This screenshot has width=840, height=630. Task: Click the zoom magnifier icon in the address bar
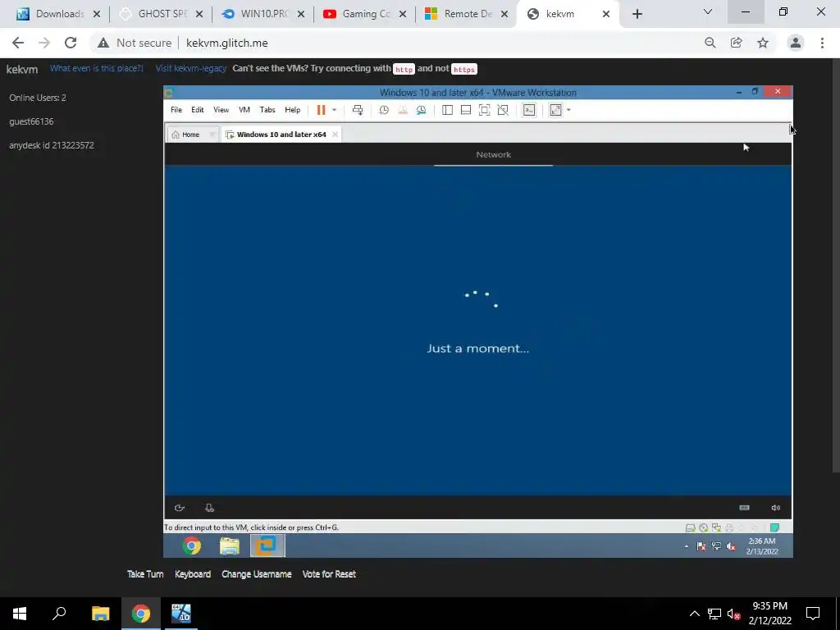(x=710, y=43)
